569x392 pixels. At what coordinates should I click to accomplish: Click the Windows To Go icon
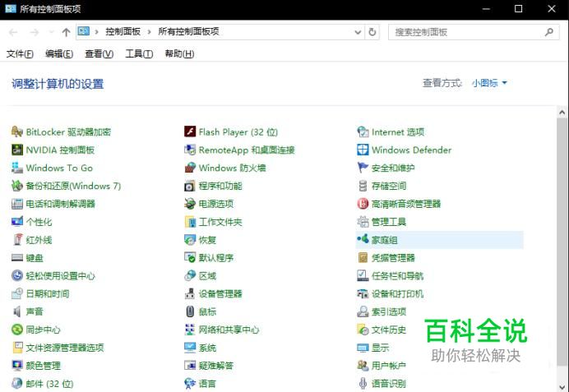17,168
